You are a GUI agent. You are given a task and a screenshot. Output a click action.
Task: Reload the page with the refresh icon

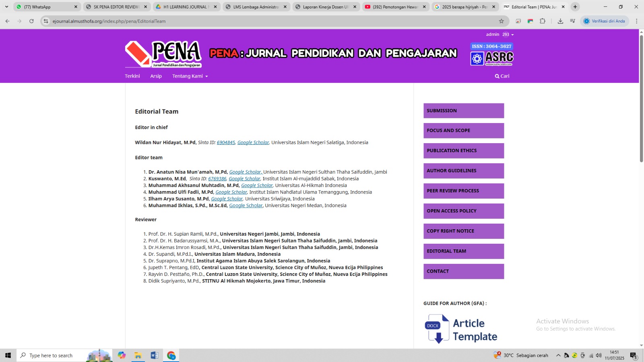click(31, 21)
